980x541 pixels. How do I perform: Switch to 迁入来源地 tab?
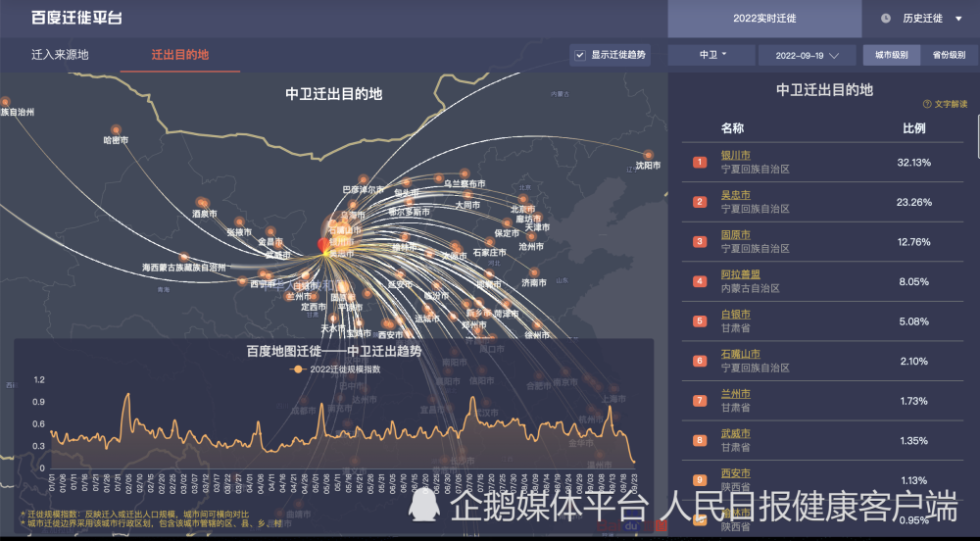pyautogui.click(x=60, y=55)
